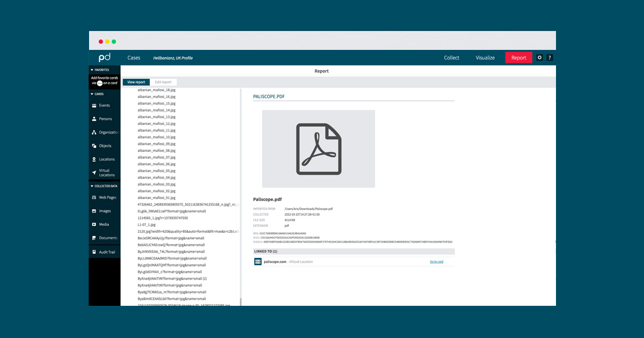Open the Web Pages collected data icon
The image size is (644, 338).
(94, 197)
